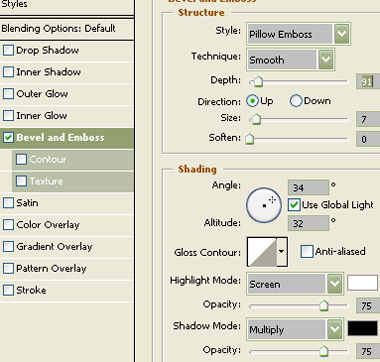This screenshot has height=362, width=380.
Task: Click the Soften slider handle
Action: [x=249, y=138]
